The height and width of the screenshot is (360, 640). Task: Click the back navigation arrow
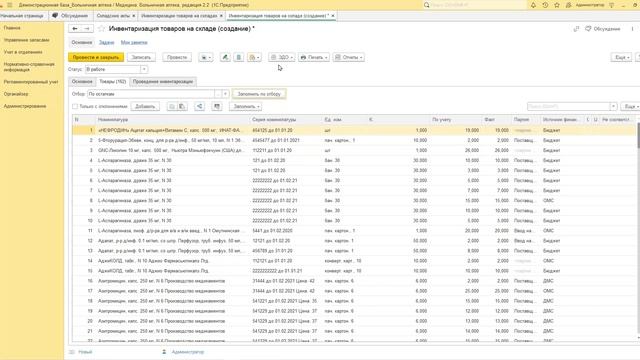pyautogui.click(x=75, y=29)
